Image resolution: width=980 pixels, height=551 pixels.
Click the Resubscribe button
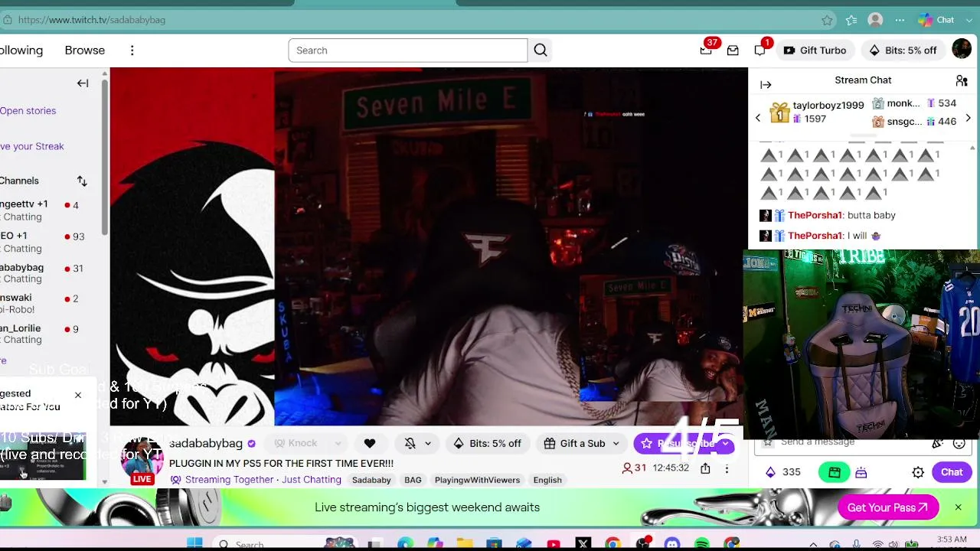pos(677,443)
